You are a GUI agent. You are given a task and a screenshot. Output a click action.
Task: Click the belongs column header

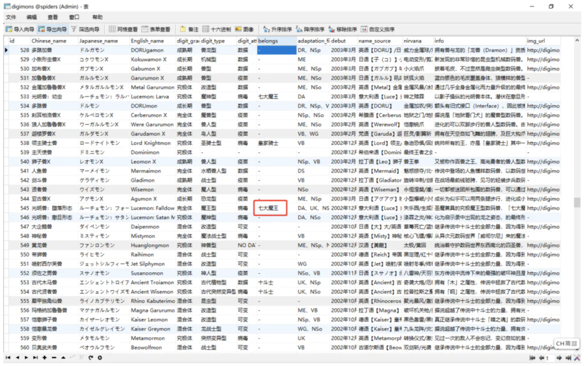tap(277, 41)
